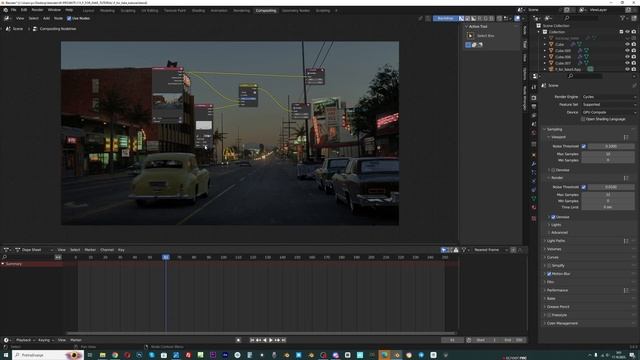Switch to the Shading workspace tab
Viewport: 640px width, 360px height.
point(198,10)
